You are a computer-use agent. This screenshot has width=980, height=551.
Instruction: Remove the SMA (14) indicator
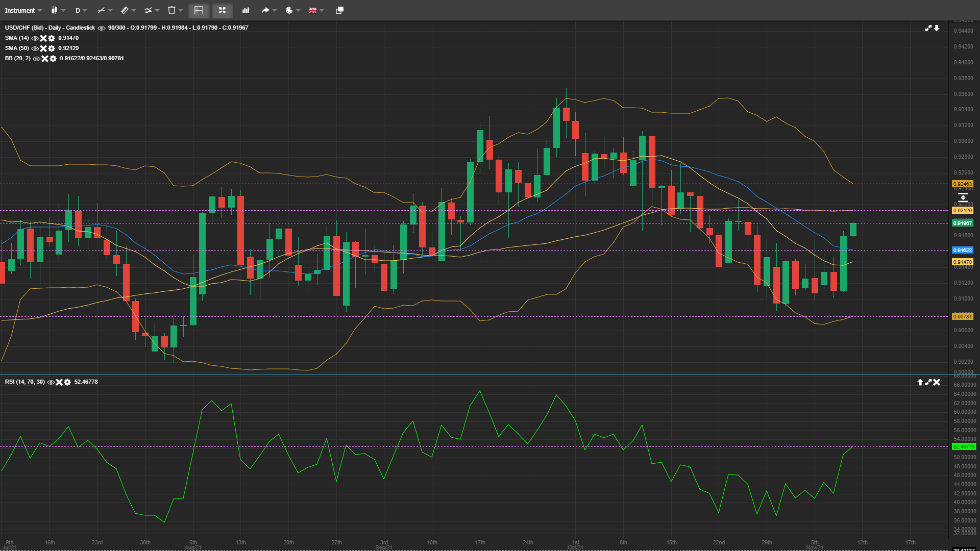pos(43,38)
